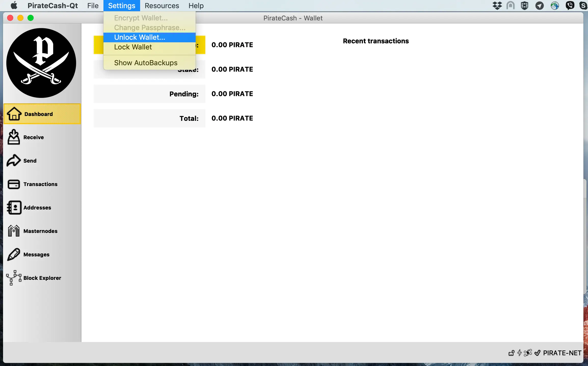Open the Apple menu
This screenshot has height=366, width=588.
coord(14,6)
